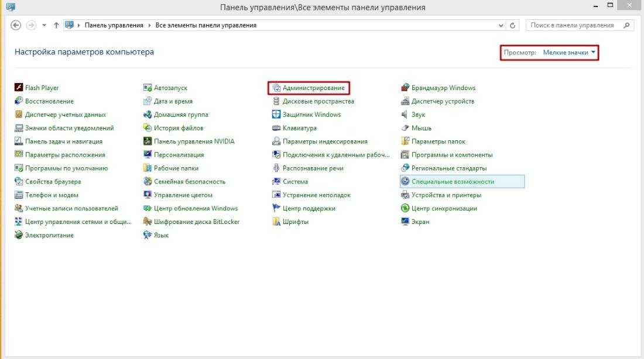This screenshot has width=644, height=359.
Task: Focus the Поиск в панели управления field
Action: pyautogui.click(x=576, y=25)
